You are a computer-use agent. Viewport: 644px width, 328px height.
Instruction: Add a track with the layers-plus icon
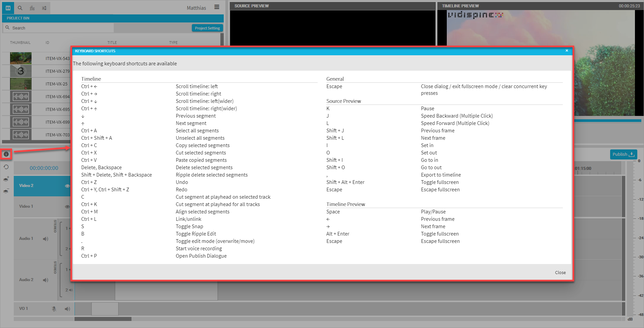[x=6, y=179]
